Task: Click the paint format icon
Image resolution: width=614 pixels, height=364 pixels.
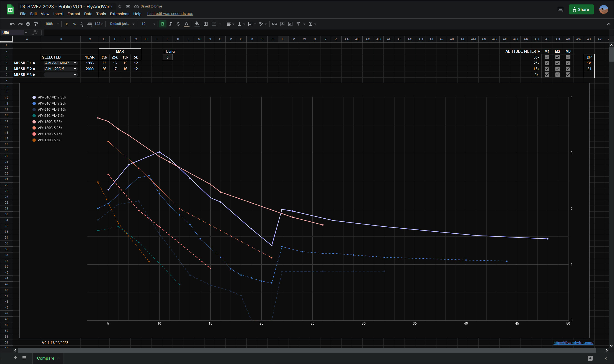Action: click(x=36, y=24)
